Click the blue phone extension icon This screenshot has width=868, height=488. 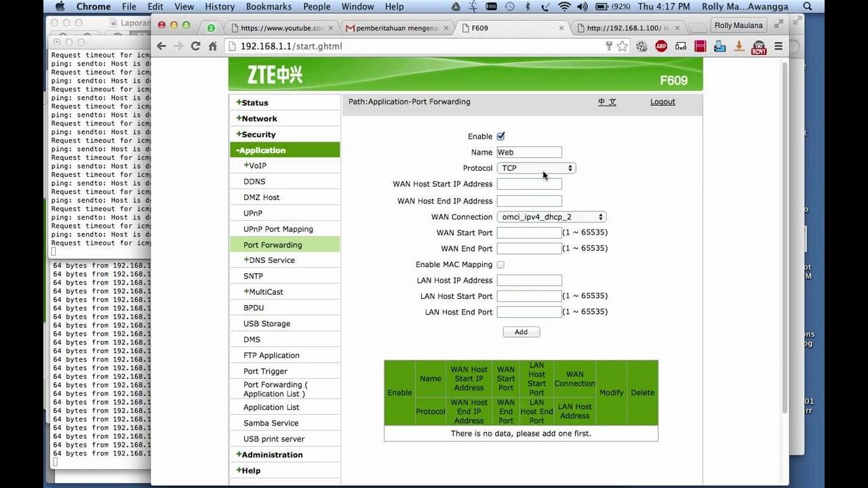point(720,46)
